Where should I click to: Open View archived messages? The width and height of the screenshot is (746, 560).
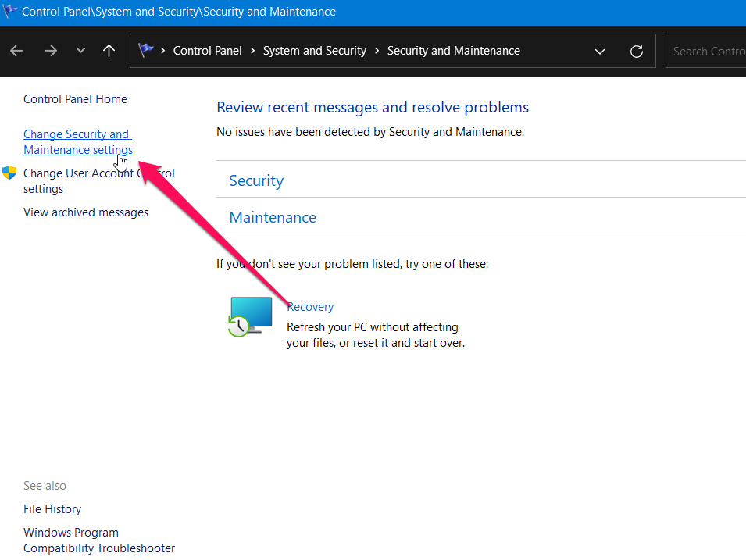point(86,212)
